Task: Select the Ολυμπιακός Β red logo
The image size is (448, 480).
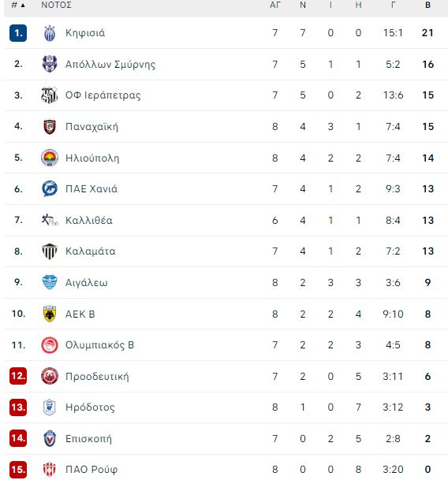Action: 50,345
